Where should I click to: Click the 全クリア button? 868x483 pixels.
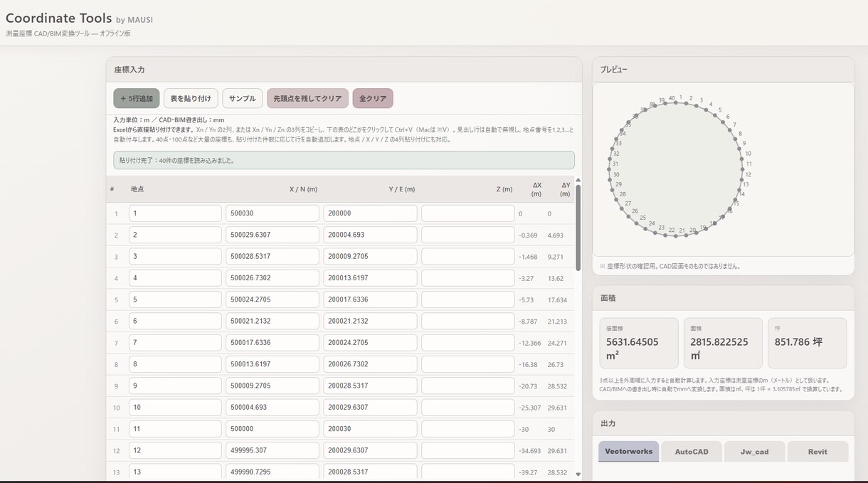[x=373, y=98]
